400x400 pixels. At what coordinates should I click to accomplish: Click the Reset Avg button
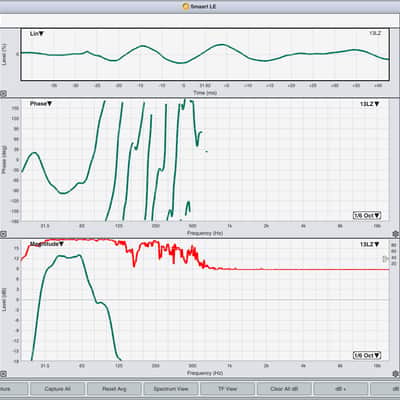coord(114,389)
